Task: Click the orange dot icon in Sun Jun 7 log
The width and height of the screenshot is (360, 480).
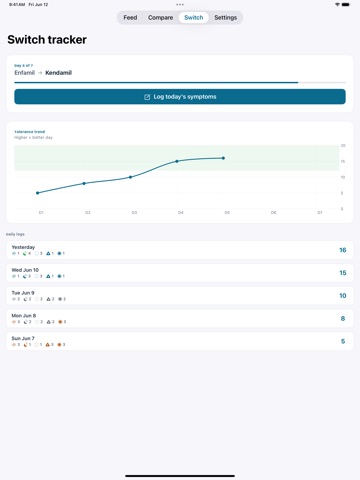Action: click(x=59, y=345)
